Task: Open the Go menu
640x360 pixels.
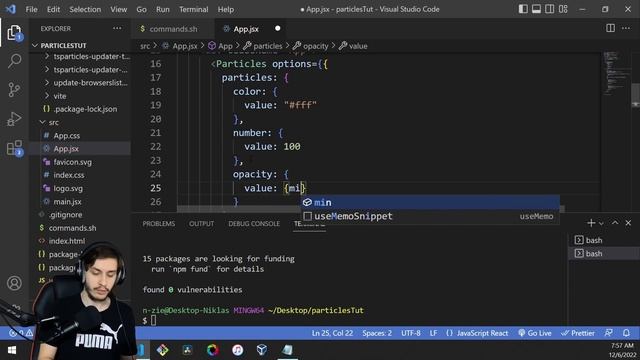Action: click(141, 9)
